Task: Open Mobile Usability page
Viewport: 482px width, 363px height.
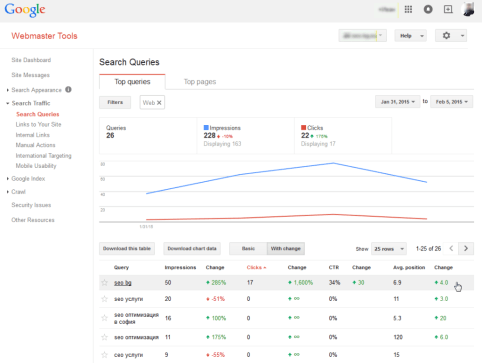Action: coord(36,166)
